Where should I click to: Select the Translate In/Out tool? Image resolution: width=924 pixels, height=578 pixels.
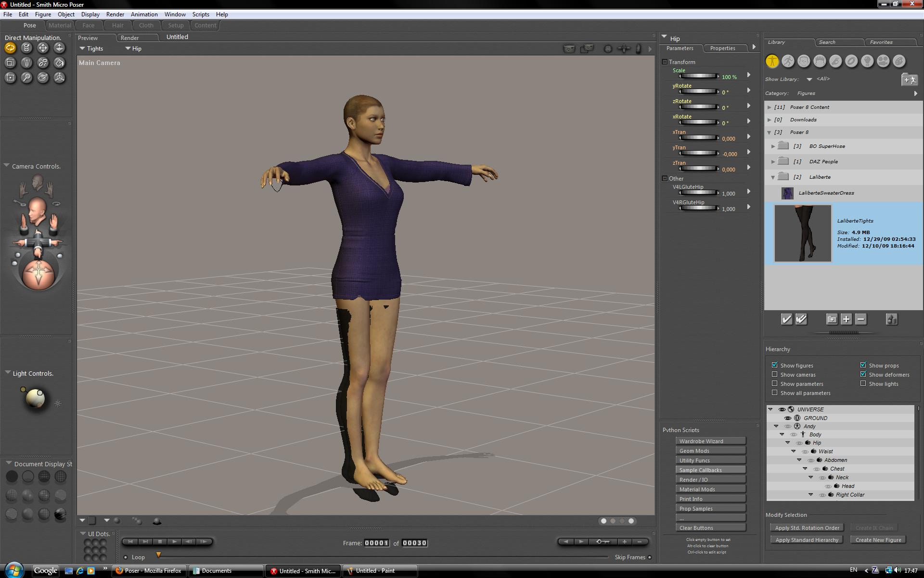59,48
